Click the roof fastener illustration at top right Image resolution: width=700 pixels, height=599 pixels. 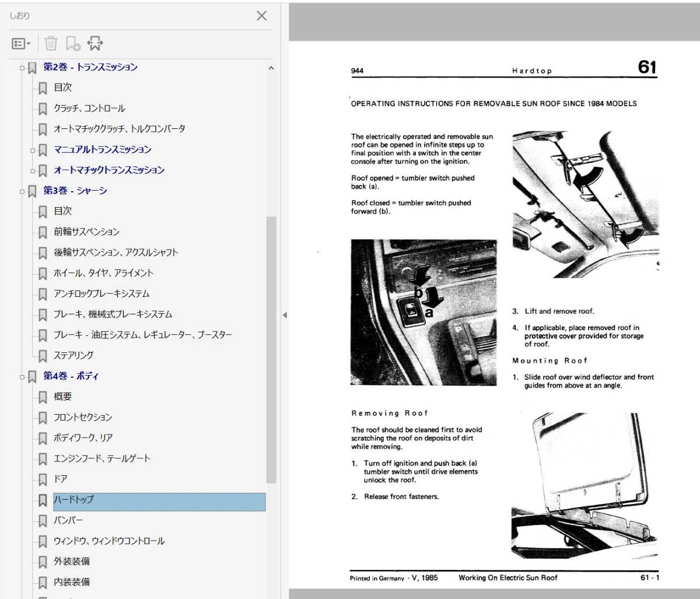pyautogui.click(x=585, y=204)
